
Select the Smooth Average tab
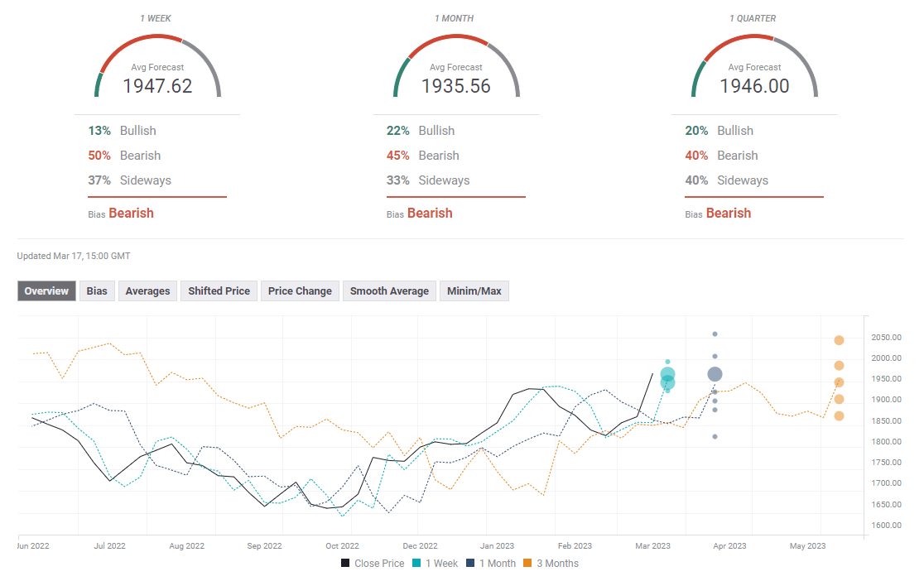click(389, 291)
